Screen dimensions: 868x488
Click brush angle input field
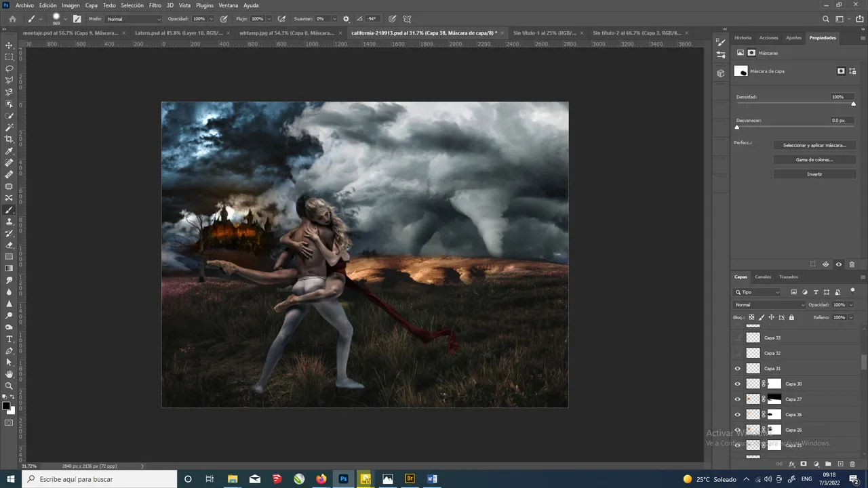(x=372, y=19)
